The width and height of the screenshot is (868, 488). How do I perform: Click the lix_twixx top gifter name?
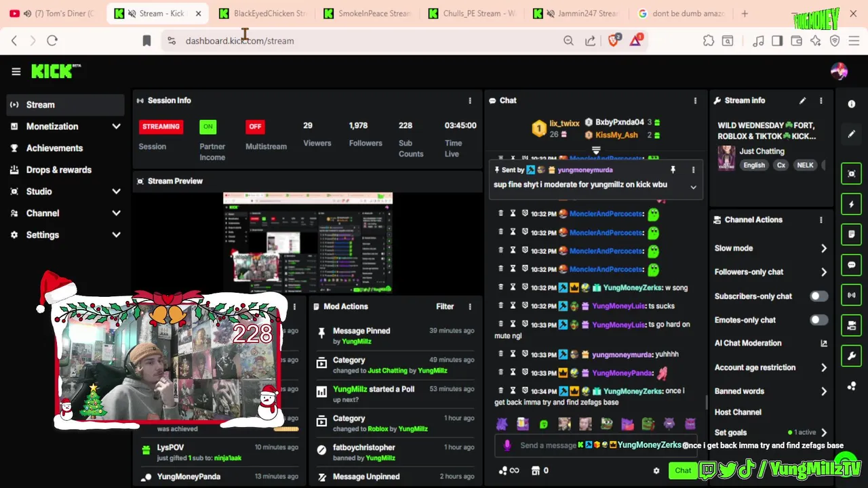coord(564,123)
